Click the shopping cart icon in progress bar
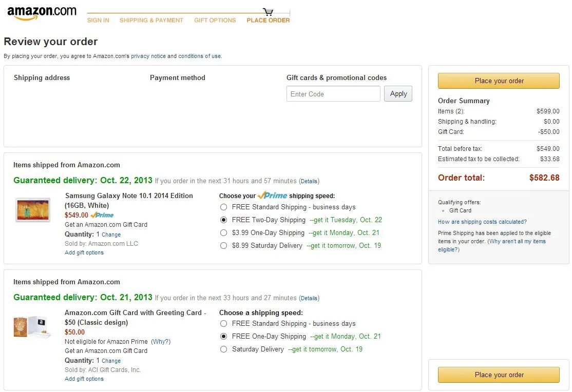Viewport: 572px width, 392px height. point(268,12)
